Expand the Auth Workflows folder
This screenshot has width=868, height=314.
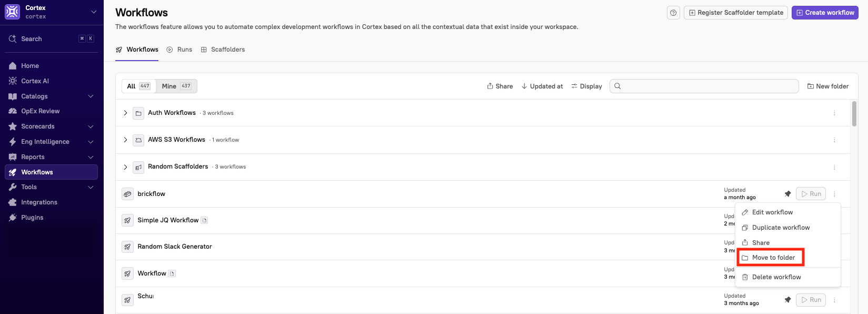pos(125,113)
